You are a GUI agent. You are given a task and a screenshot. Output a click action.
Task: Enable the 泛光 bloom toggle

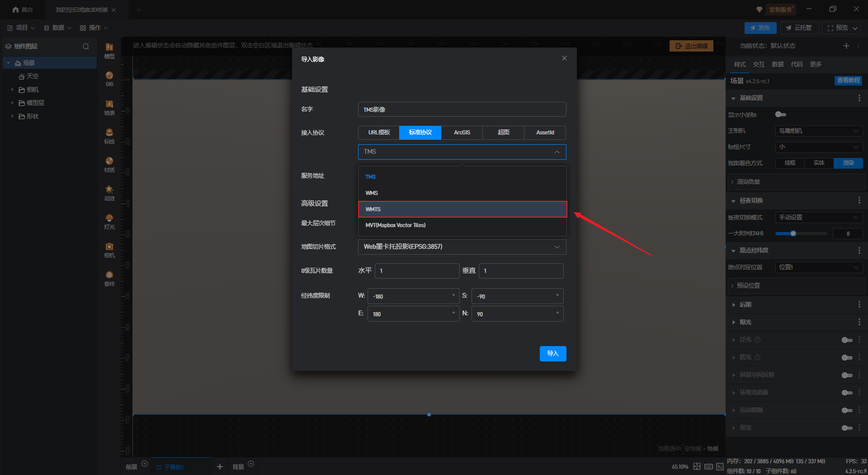point(847,340)
